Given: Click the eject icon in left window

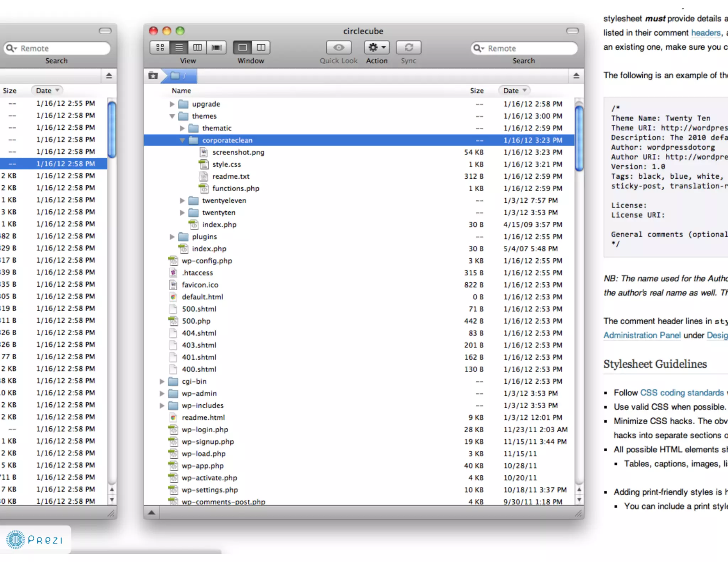Looking at the screenshot, I should click(109, 76).
